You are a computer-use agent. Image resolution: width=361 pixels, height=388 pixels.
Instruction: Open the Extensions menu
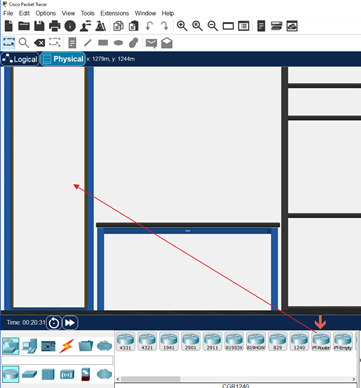115,13
